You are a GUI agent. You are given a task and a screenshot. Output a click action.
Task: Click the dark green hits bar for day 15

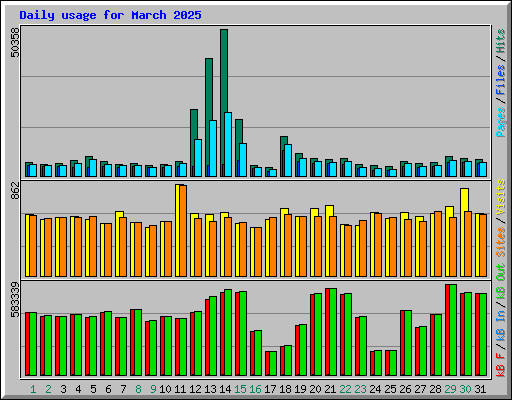point(239,131)
